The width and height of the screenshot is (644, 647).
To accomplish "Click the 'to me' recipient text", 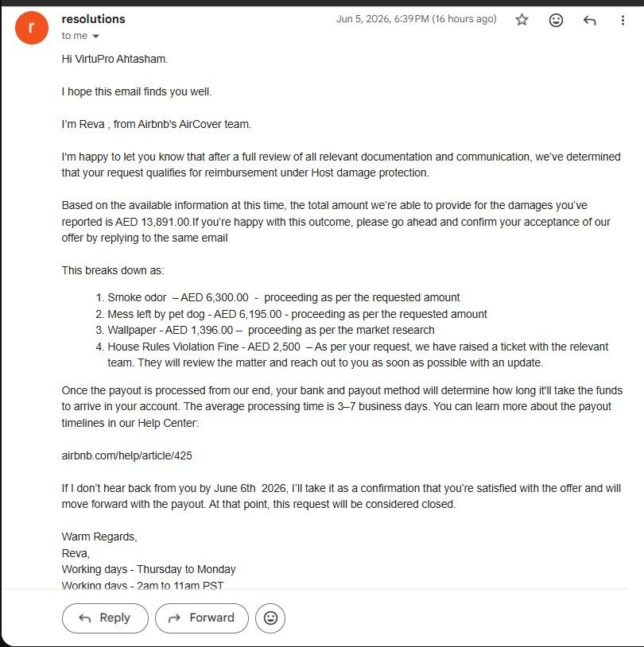I will pos(74,36).
